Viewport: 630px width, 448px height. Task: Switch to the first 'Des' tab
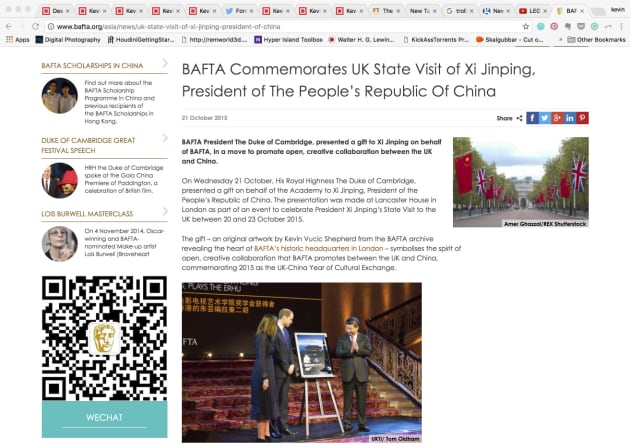(57, 11)
